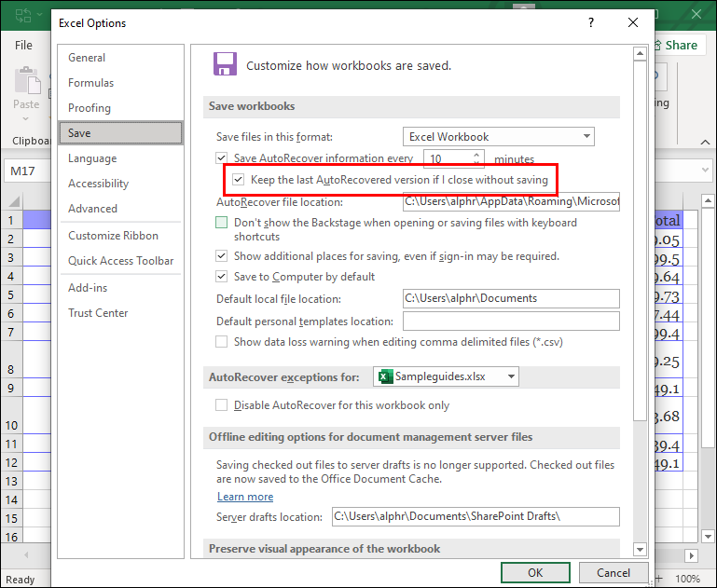This screenshot has height=588, width=717.
Task: Expand the Excel formula bar dropdown arrow
Action: coord(705,171)
